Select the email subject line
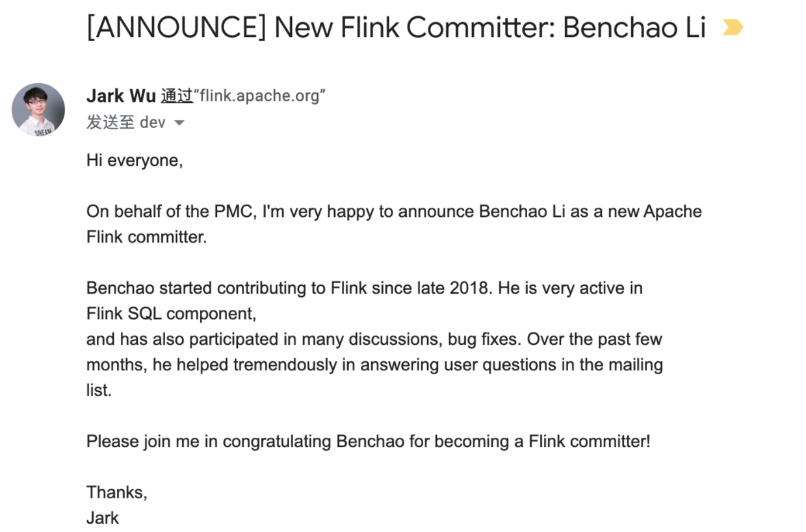Viewport: 806px width, 532px height. pyautogui.click(x=398, y=27)
